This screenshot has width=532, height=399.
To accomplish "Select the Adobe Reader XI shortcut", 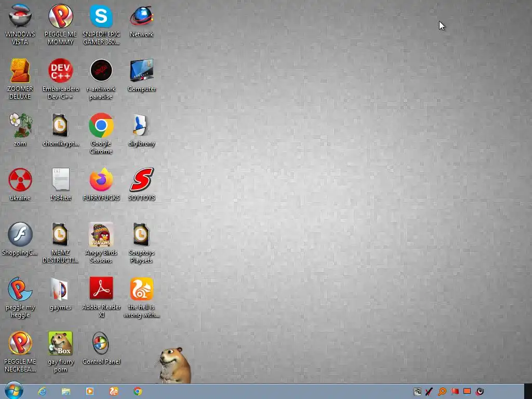I will click(x=101, y=297).
